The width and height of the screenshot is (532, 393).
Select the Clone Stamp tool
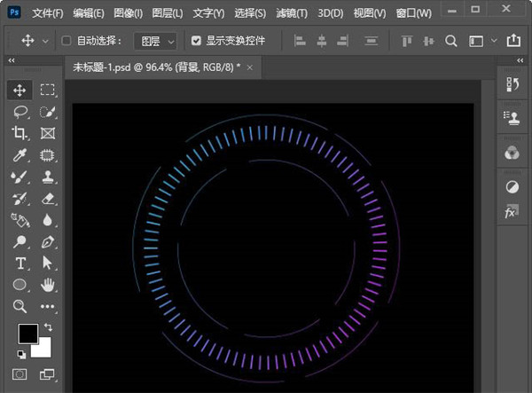pyautogui.click(x=48, y=177)
